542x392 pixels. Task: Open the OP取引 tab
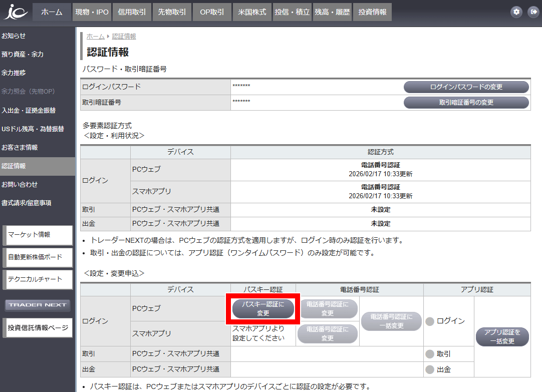point(211,12)
